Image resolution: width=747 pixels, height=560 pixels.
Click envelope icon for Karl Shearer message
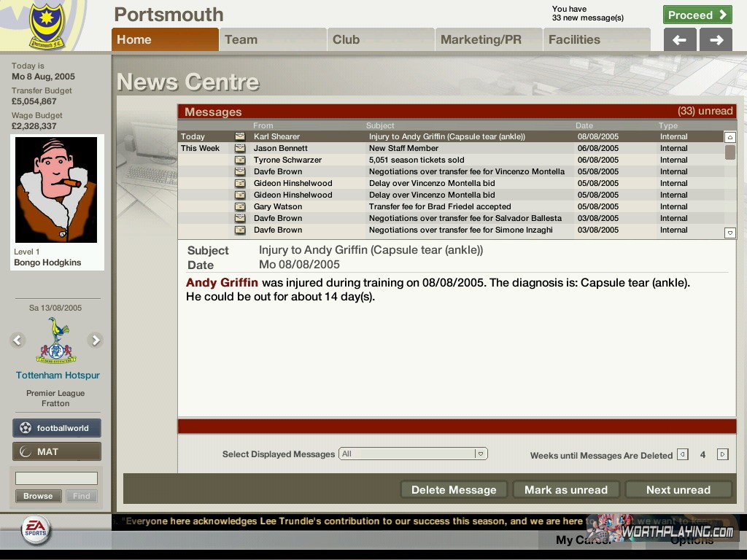coord(239,136)
